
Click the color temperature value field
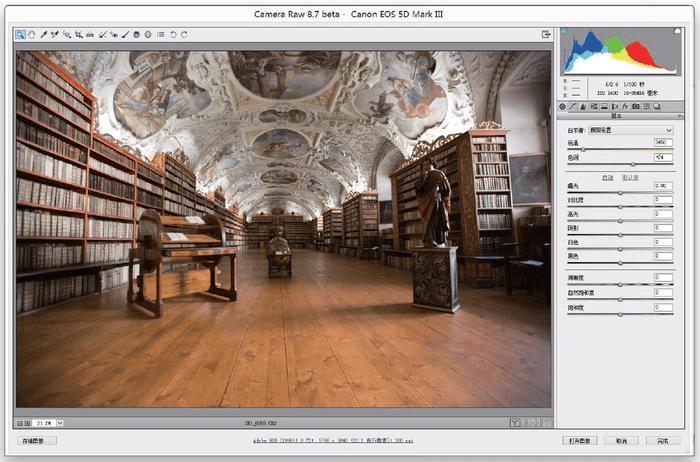[x=662, y=143]
